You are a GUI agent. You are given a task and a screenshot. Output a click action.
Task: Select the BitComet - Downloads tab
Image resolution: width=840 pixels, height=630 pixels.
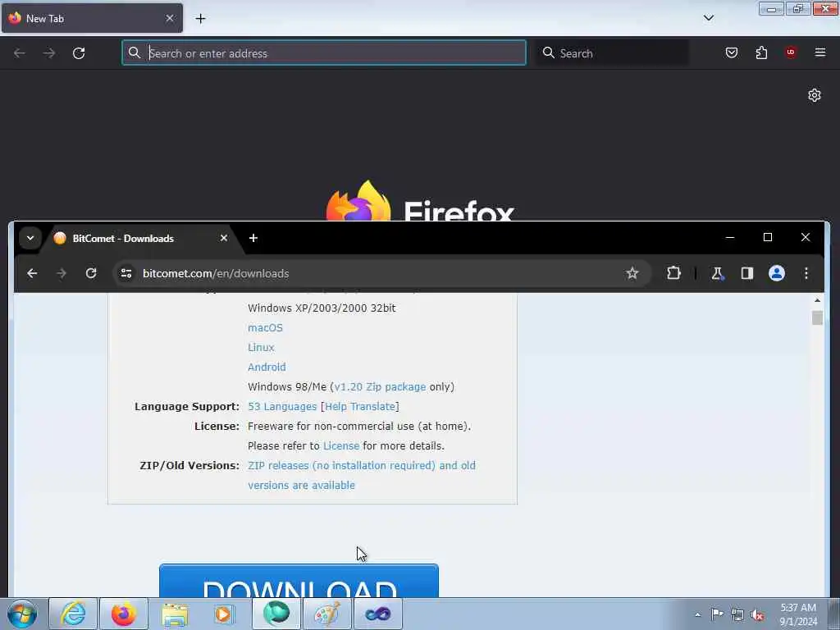pyautogui.click(x=141, y=239)
